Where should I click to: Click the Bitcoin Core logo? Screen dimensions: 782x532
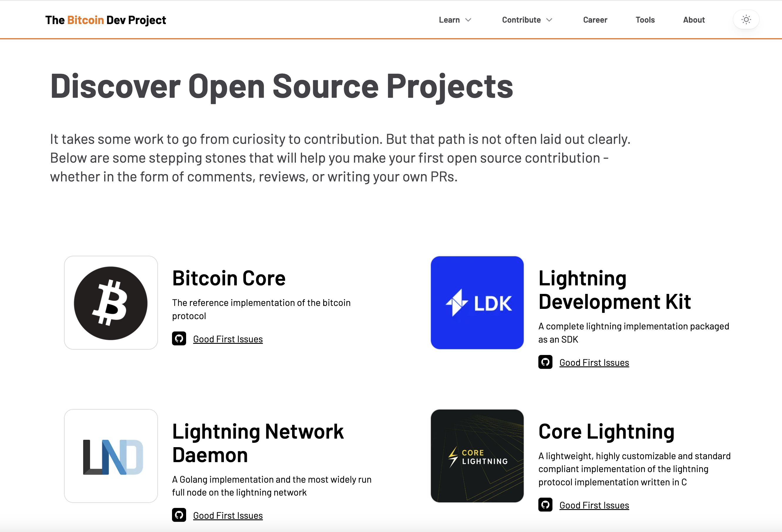[x=111, y=302]
